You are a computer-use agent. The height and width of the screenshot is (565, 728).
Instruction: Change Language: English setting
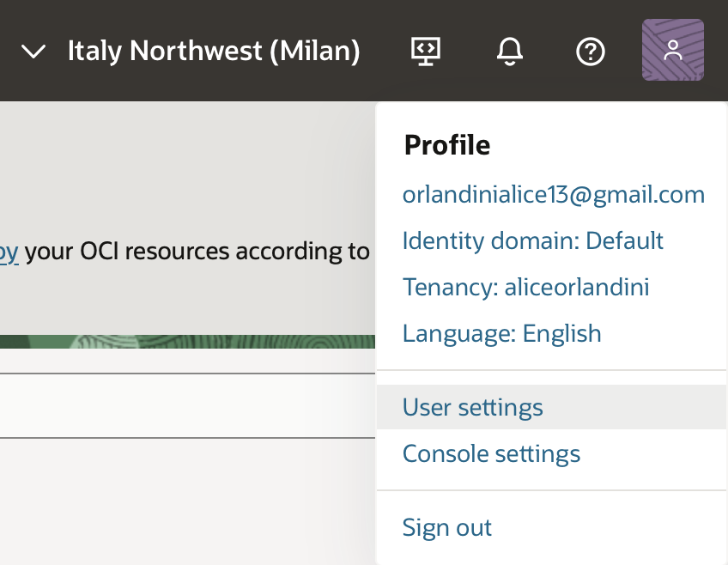point(501,333)
